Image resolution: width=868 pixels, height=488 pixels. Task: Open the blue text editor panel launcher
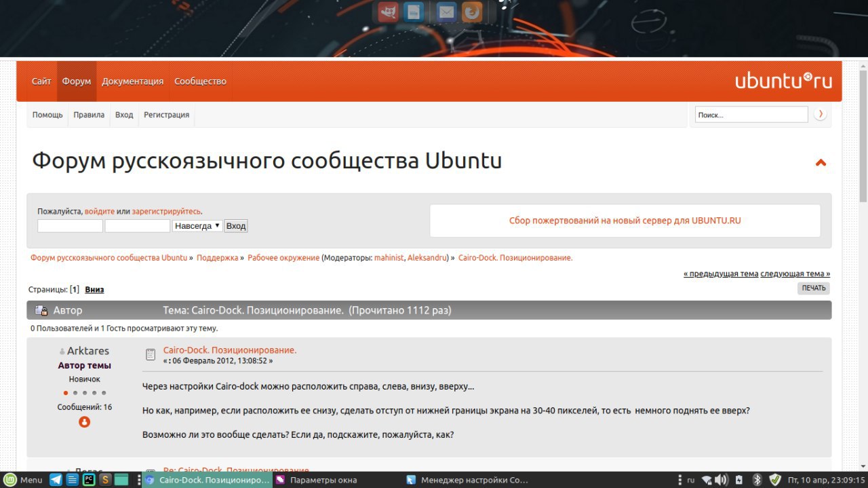pyautogui.click(x=73, y=480)
